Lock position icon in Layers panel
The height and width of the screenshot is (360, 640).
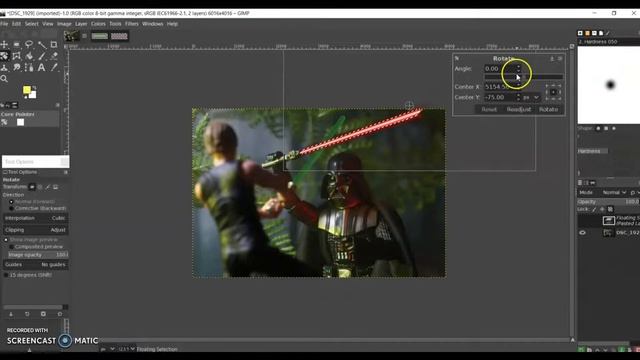click(x=602, y=209)
